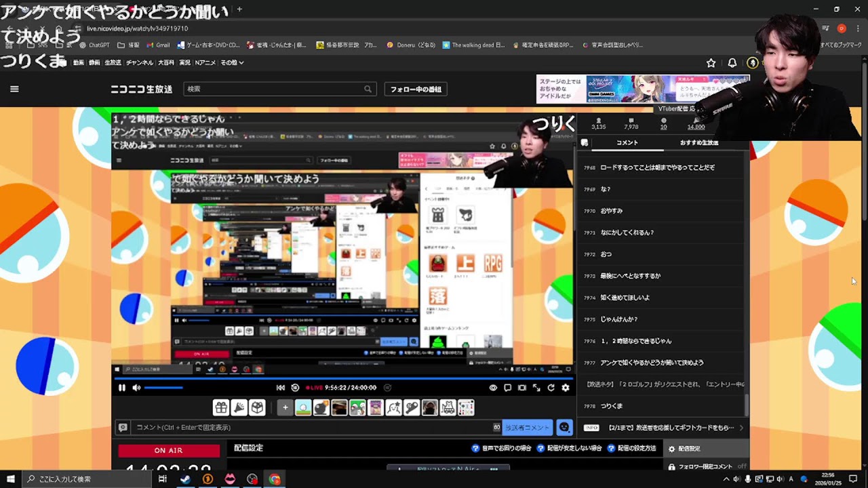Reload the player with refresh icon
868x488 pixels.
(551, 388)
